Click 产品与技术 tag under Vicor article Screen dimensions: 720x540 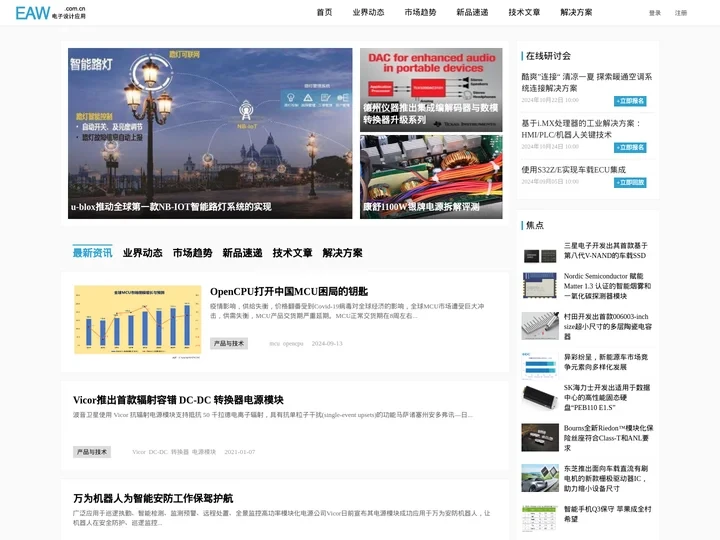tap(92, 452)
